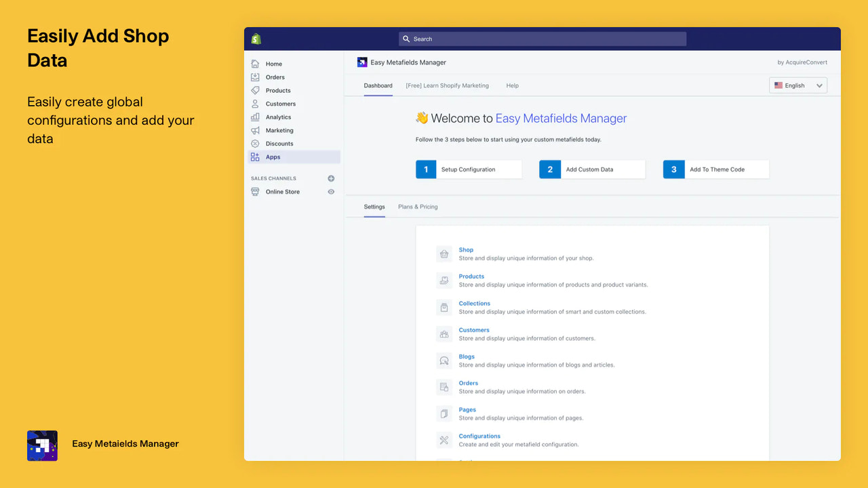Select the Customers metafields icon

[444, 333]
